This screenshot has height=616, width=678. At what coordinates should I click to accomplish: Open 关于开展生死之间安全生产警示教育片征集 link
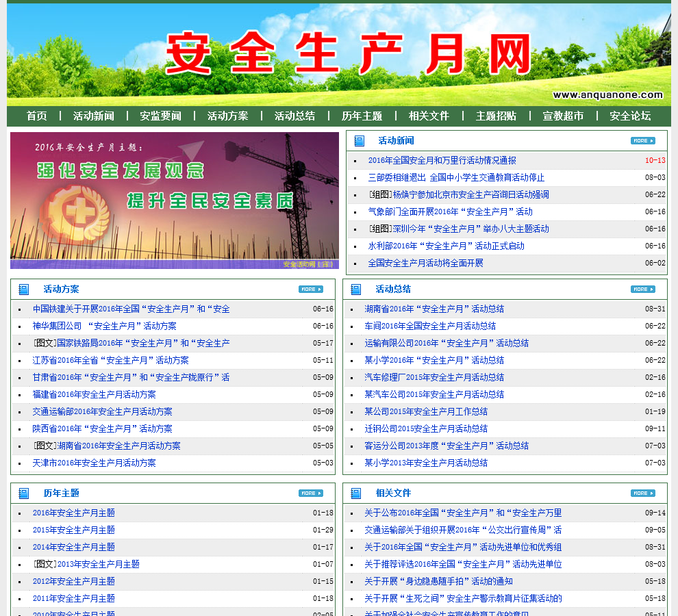point(463,599)
